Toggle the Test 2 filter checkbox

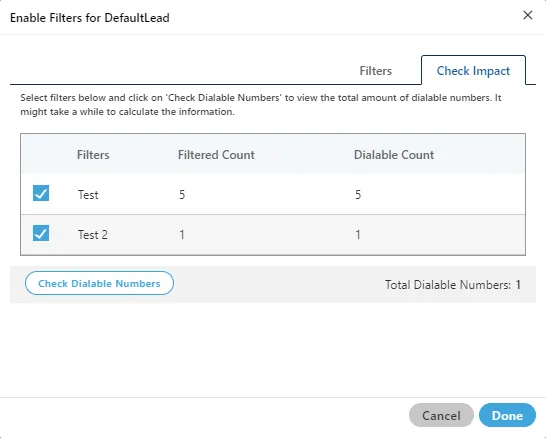(x=41, y=233)
